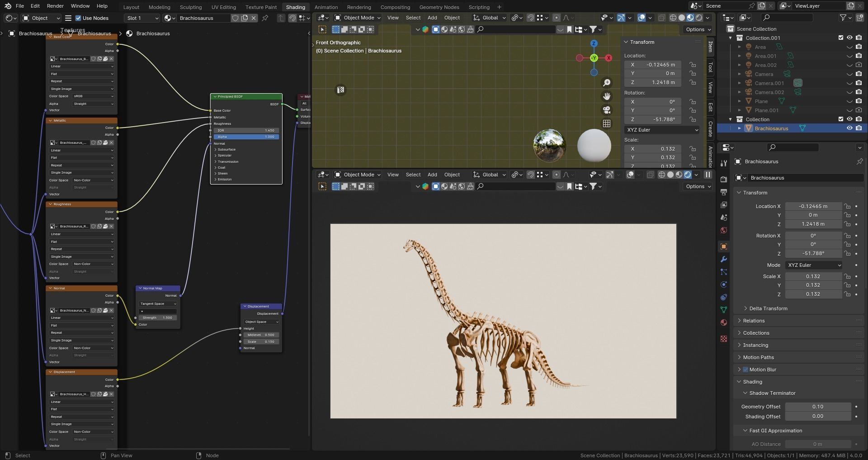Pin the Brachiosaurus properties panel
The image size is (868, 460).
(x=859, y=161)
